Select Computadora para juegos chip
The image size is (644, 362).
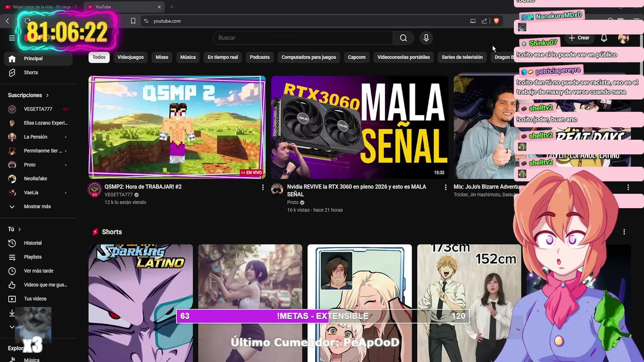tap(309, 57)
